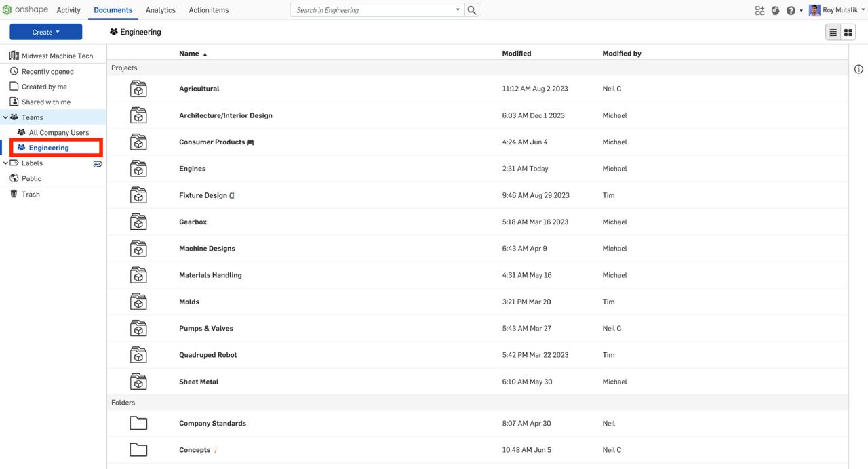868x469 pixels.
Task: Open the Public documents globe icon
Action: coord(14,178)
